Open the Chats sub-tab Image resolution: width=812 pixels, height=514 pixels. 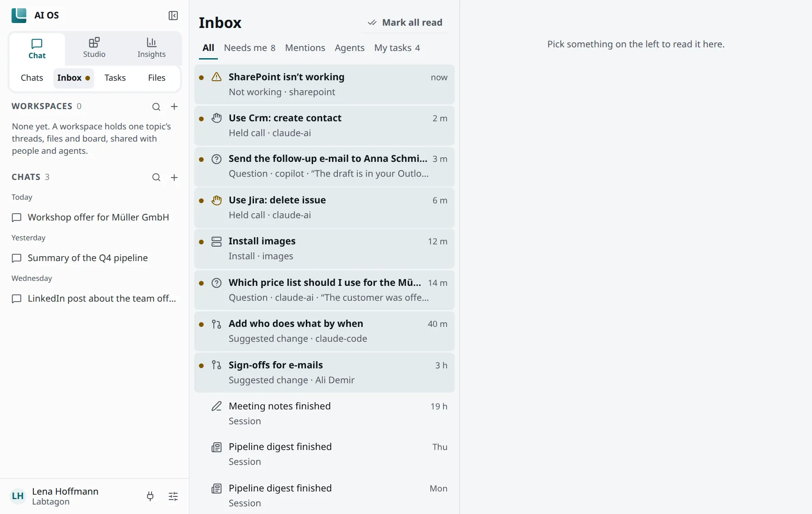point(32,78)
